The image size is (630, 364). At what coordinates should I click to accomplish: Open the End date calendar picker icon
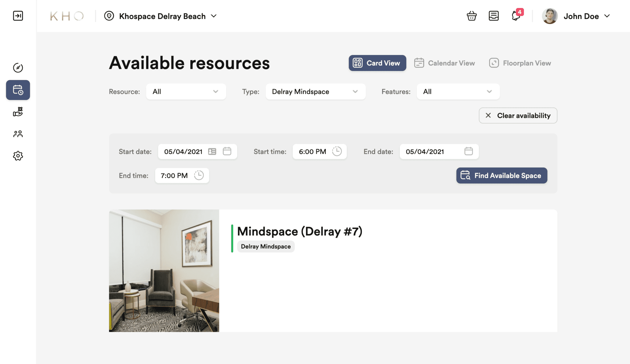coord(469,151)
